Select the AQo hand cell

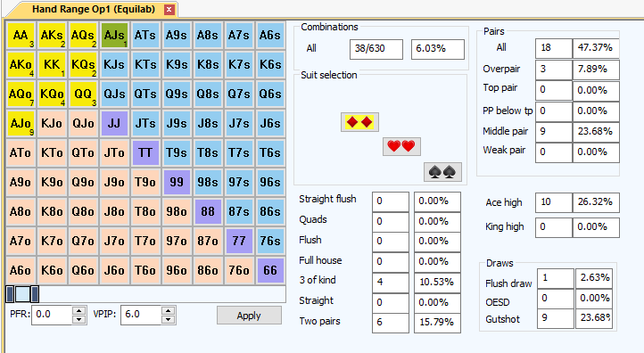click(x=21, y=94)
